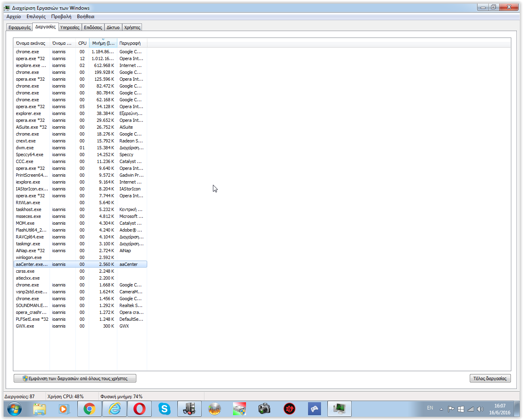Select the FlashUtil64 process row
The width and height of the screenshot is (523, 420).
[80, 230]
